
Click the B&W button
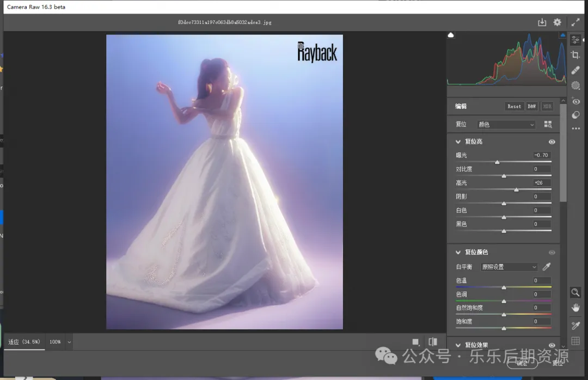click(x=532, y=107)
